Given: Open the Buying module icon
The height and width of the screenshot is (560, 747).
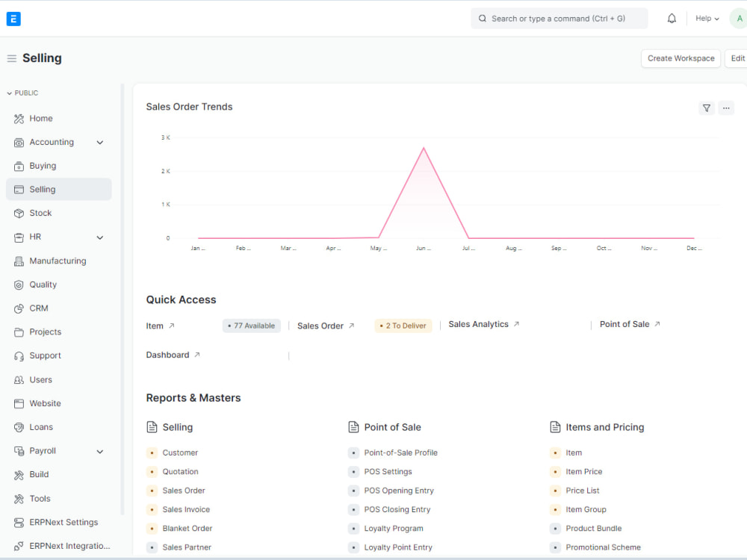Looking at the screenshot, I should (18, 165).
